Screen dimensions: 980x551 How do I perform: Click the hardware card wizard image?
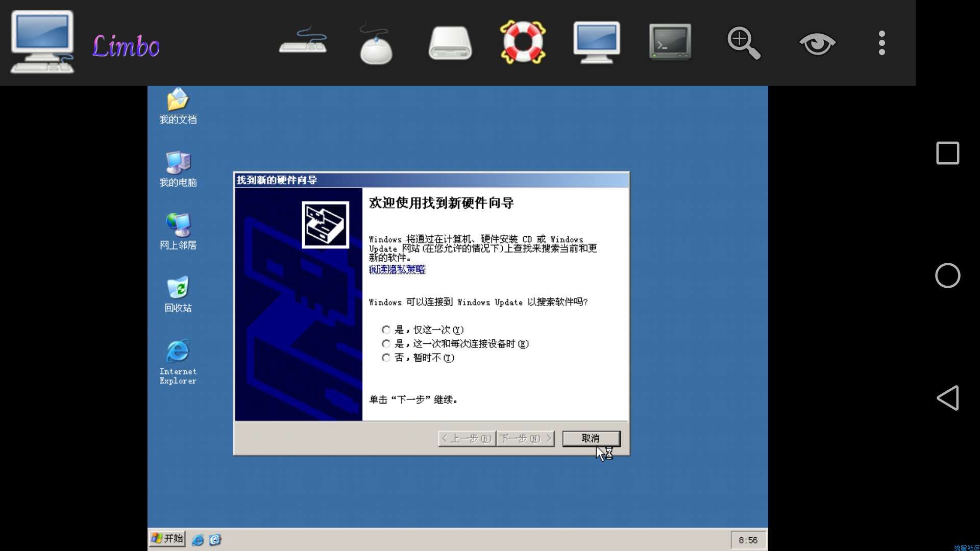[325, 225]
